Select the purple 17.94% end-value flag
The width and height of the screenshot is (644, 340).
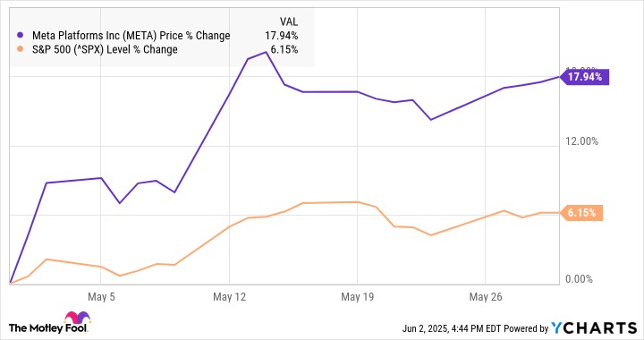click(x=584, y=77)
